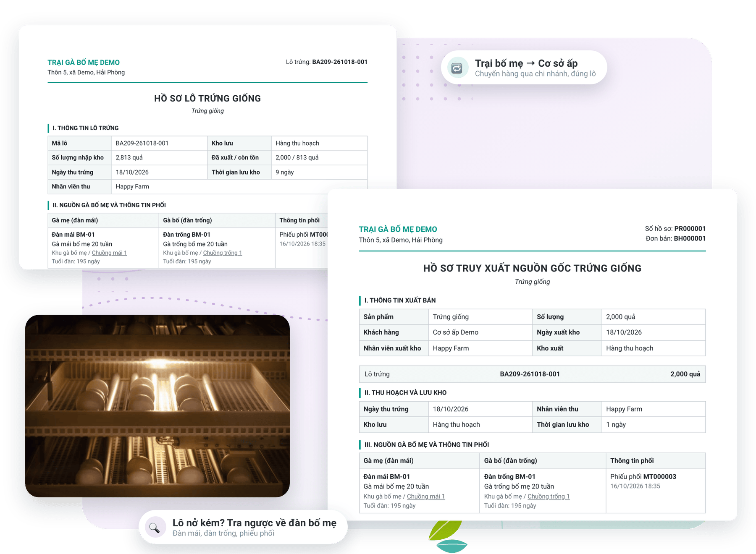Select 'Hàng thu hoạch' beside Kho xuất
The image size is (756, 554).
pos(630,348)
